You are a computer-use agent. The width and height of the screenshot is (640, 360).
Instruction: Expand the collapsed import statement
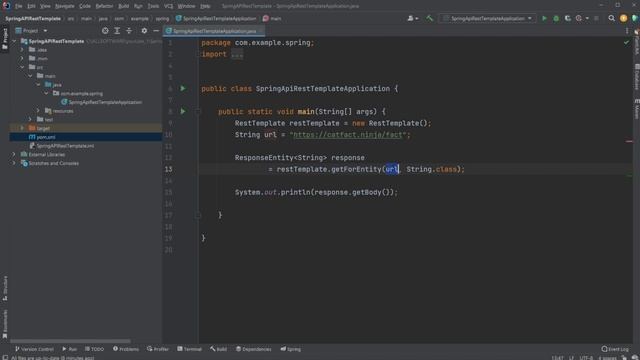(x=237, y=54)
